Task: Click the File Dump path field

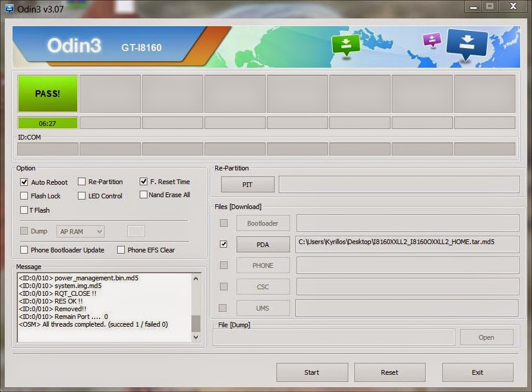Action: [x=334, y=337]
